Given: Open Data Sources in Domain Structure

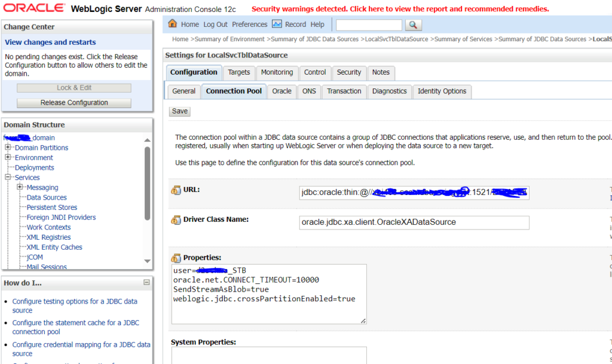Looking at the screenshot, I should [47, 197].
